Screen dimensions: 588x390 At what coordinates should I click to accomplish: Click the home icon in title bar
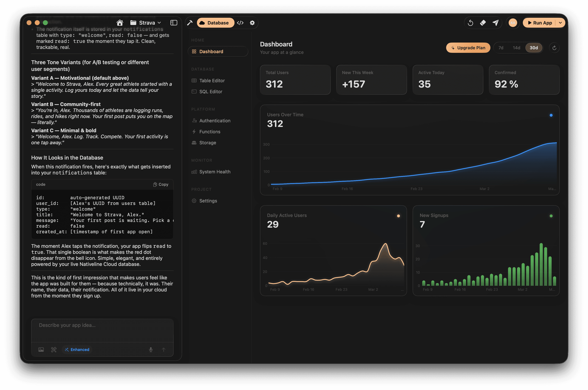(x=120, y=23)
